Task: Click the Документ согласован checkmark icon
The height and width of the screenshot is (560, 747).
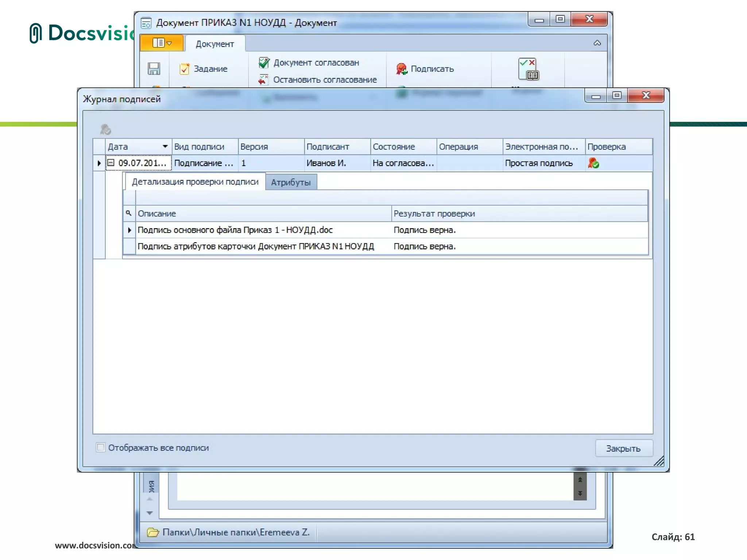Action: pyautogui.click(x=264, y=63)
